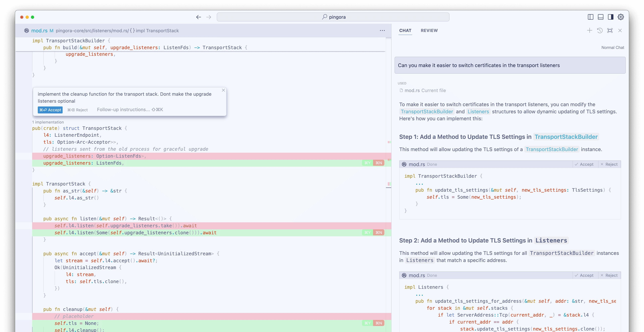Toggle the right sidebar layout icon
The image size is (644, 332).
(610, 17)
